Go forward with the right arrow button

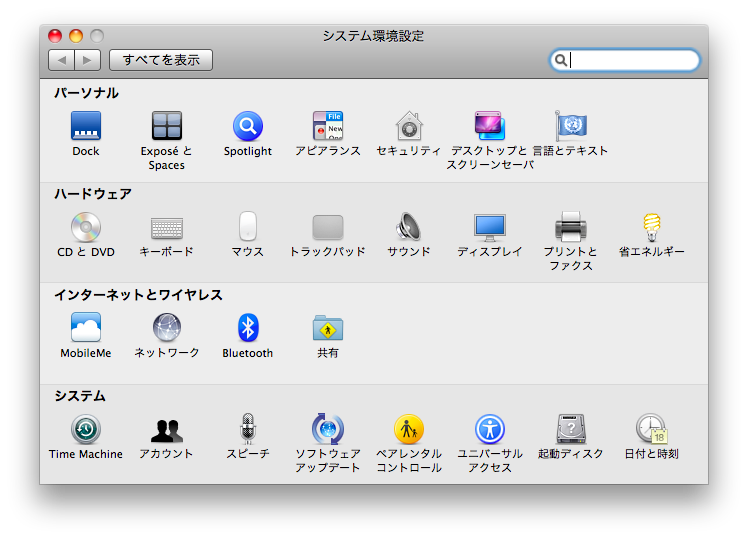tap(87, 60)
